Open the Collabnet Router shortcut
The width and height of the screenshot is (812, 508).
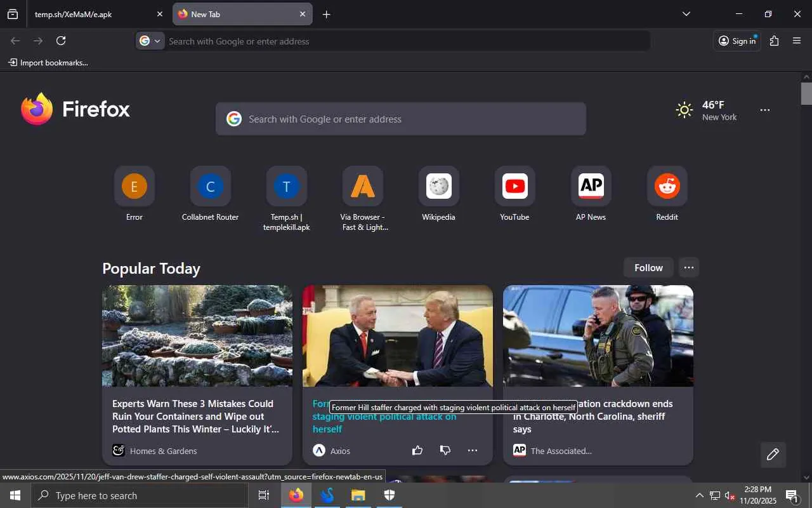tap(211, 194)
